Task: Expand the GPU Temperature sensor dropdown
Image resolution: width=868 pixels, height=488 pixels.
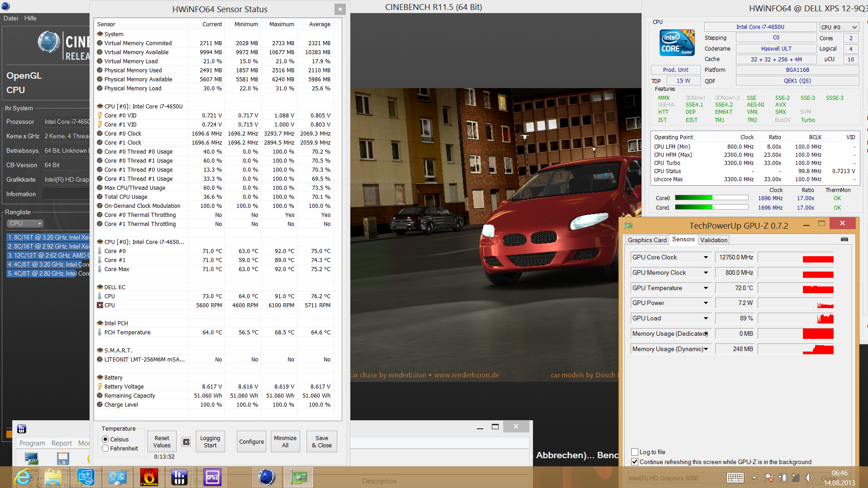Action: pyautogui.click(x=706, y=288)
